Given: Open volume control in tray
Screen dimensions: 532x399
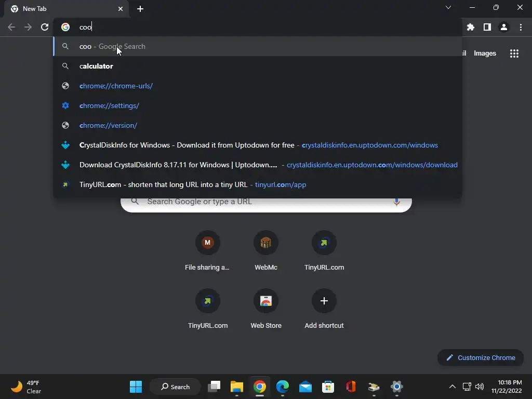Looking at the screenshot, I should coord(480,387).
